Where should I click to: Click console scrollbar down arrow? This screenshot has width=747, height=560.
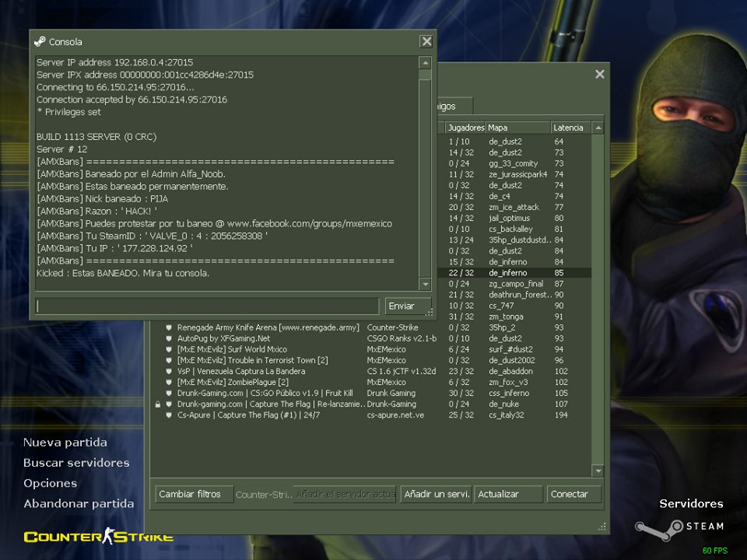pos(426,285)
